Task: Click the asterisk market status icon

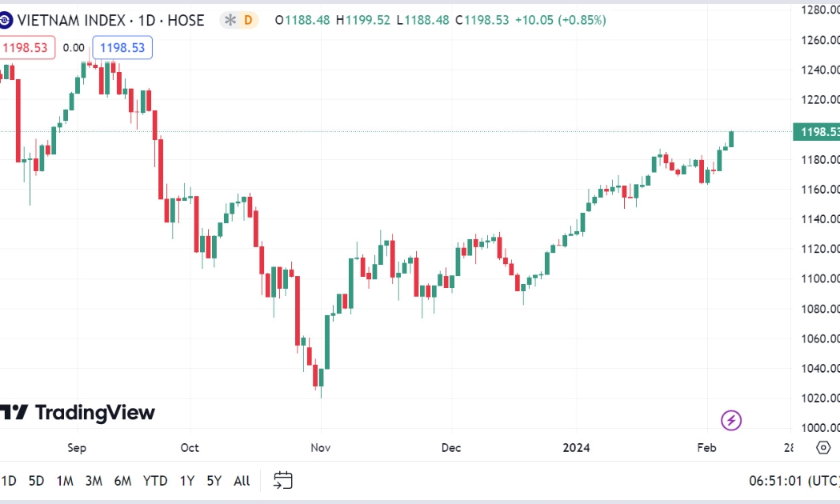Action: click(230, 20)
